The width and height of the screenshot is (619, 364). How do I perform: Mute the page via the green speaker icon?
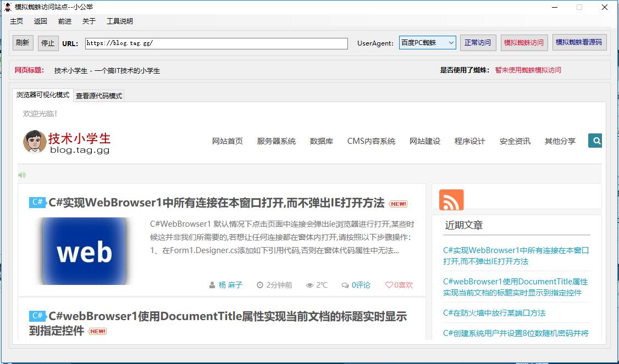pos(21,175)
